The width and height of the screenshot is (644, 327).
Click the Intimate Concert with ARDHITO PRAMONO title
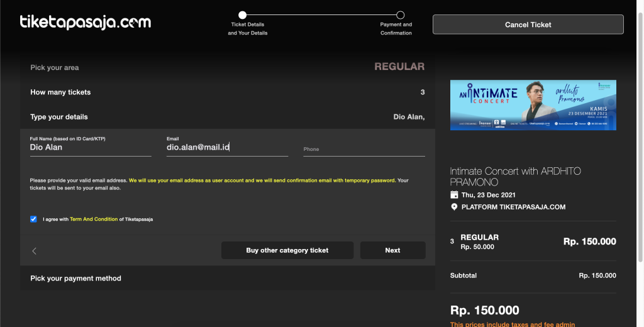tap(516, 177)
